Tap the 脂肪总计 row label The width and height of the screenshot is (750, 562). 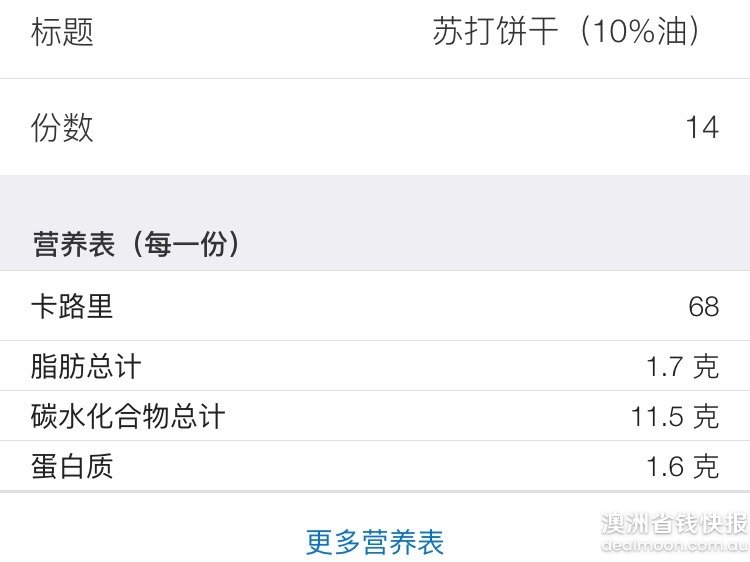(86, 367)
